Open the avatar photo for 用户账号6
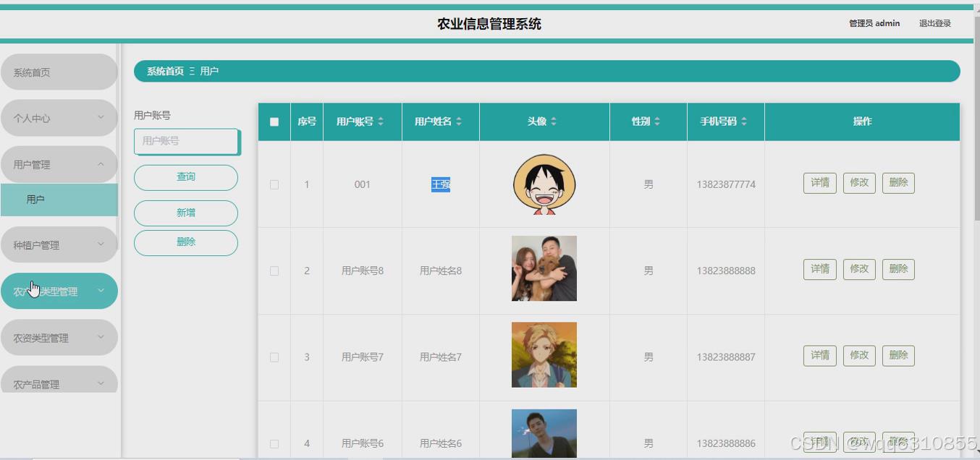This screenshot has height=460, width=980. pyautogui.click(x=544, y=434)
